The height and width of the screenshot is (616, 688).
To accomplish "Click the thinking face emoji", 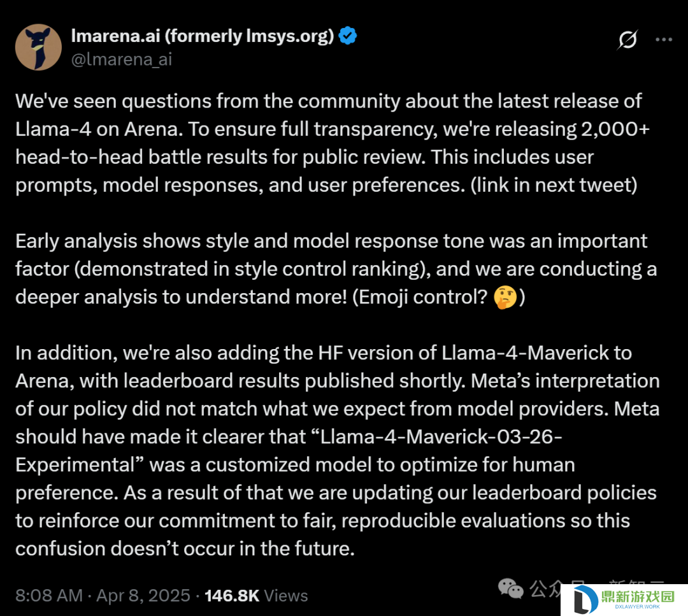I will click(505, 297).
